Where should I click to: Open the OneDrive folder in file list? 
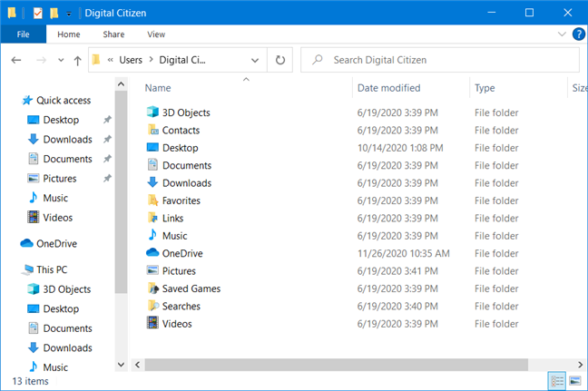click(x=181, y=253)
